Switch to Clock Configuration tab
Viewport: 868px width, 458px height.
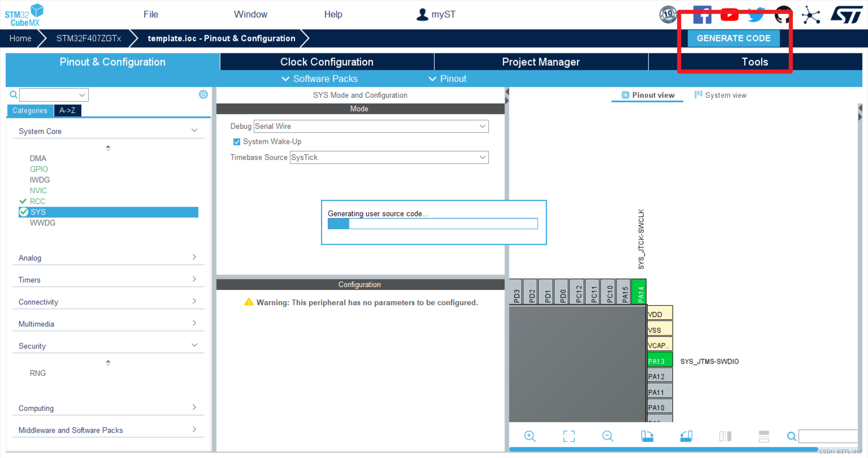327,62
